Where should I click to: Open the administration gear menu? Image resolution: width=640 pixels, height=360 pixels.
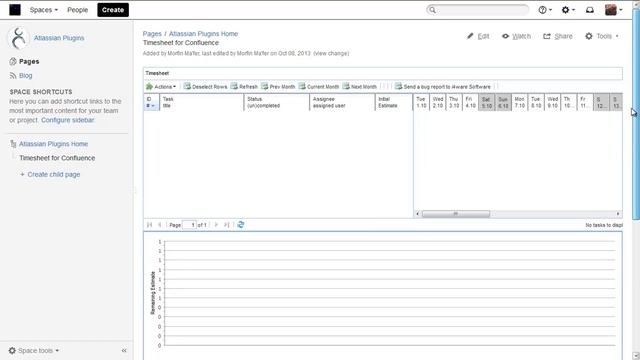click(x=568, y=10)
